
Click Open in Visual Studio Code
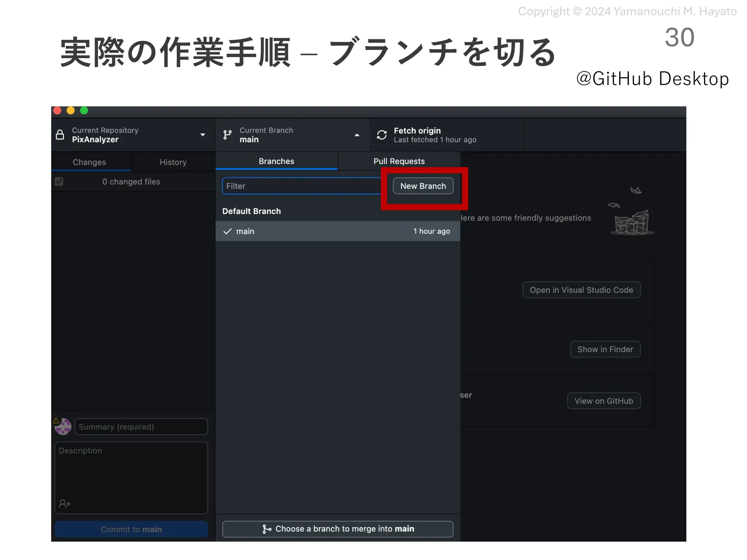[581, 290]
